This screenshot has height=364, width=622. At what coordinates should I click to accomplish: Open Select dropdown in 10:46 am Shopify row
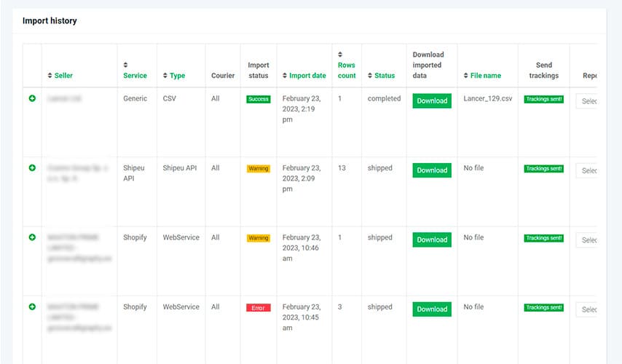(587, 240)
